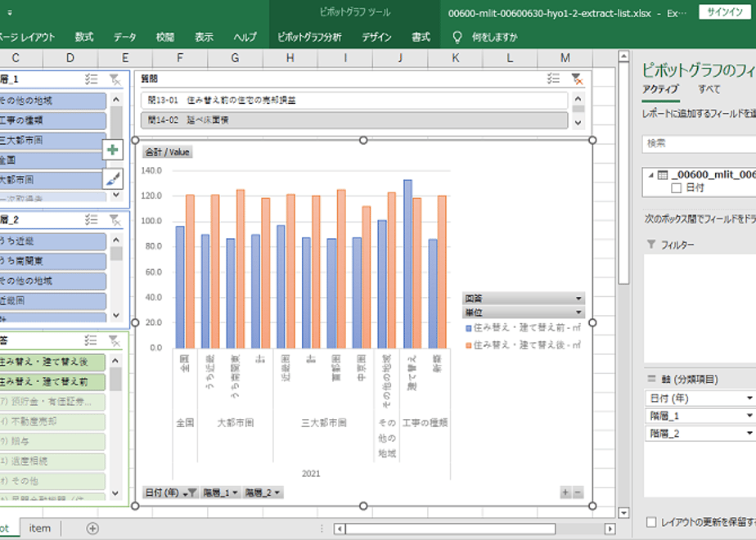
Task: Click the blue legend swatch 住み替え・建て替え前
Action: click(x=468, y=328)
